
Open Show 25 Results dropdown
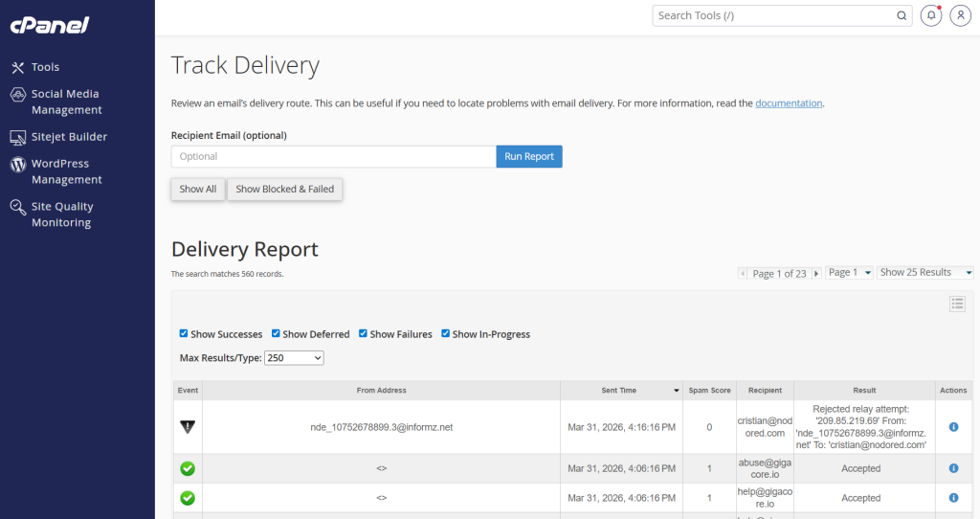[925, 273]
